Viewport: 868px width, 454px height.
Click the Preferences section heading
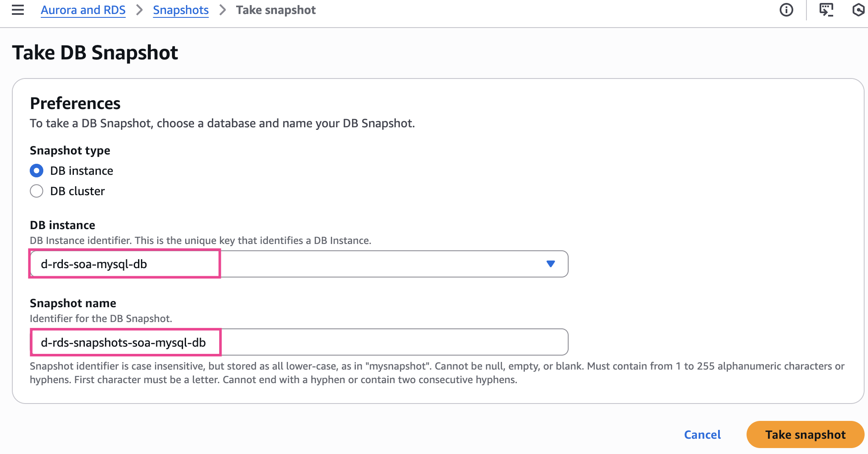(x=75, y=103)
